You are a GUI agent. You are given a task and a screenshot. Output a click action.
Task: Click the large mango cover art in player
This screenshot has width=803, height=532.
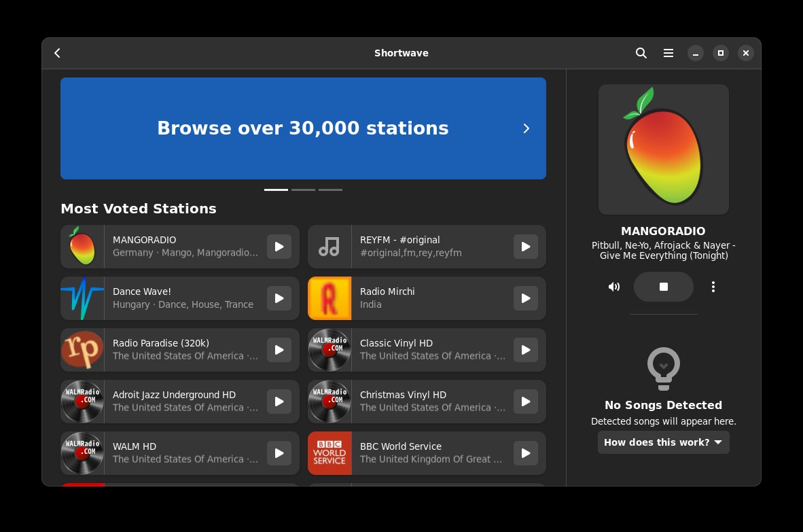click(664, 149)
